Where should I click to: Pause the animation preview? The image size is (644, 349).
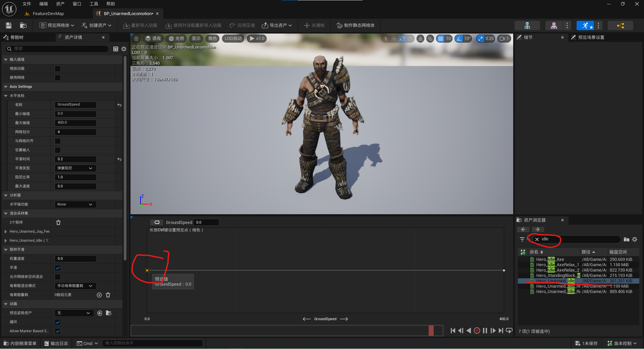pyautogui.click(x=485, y=331)
